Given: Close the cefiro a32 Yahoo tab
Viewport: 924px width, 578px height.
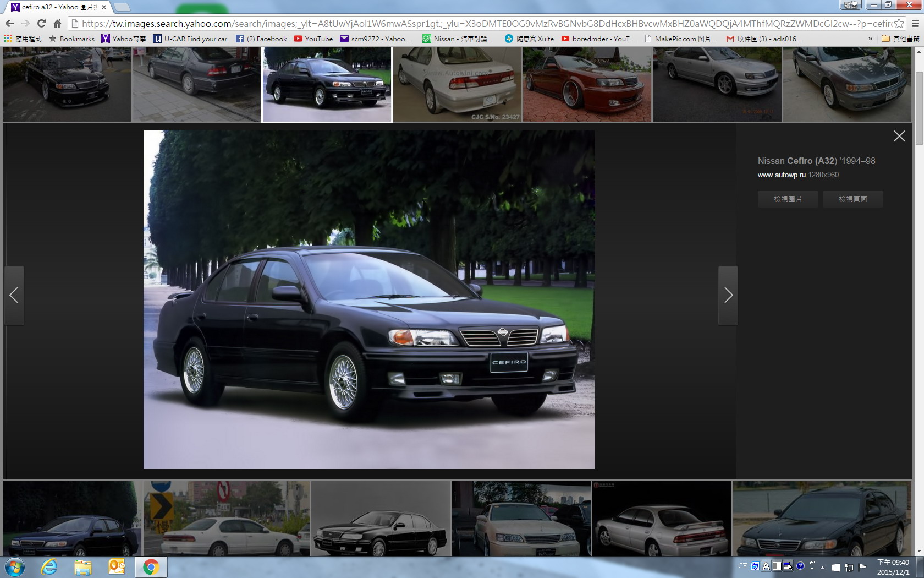Looking at the screenshot, I should 103,7.
